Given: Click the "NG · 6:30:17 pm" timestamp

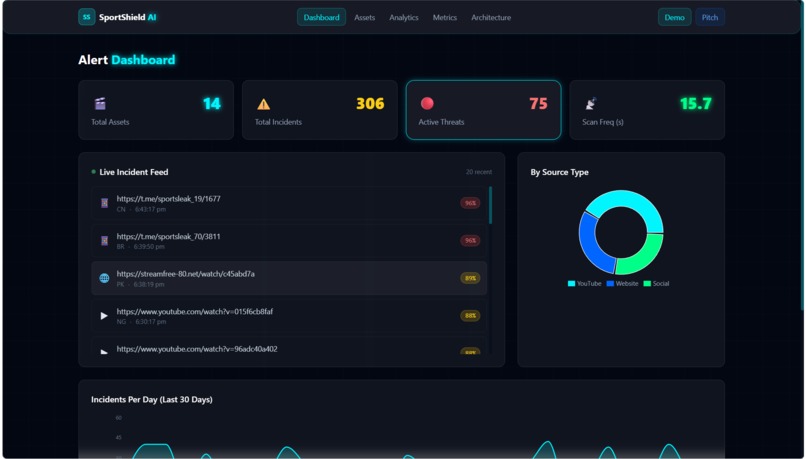Looking at the screenshot, I should (x=141, y=322).
